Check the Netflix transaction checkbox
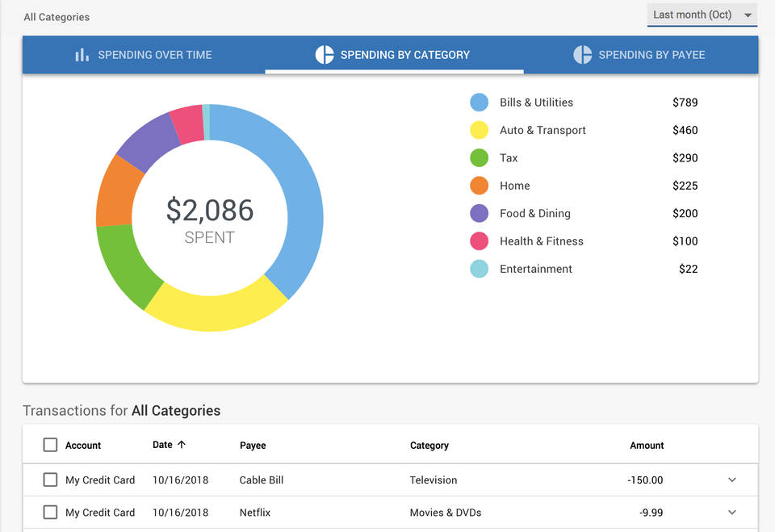 49,512
